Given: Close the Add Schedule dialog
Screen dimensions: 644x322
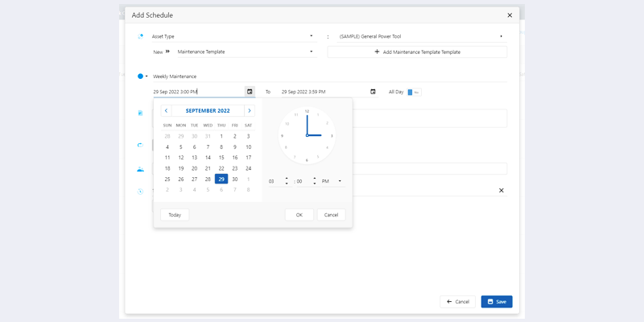Looking at the screenshot, I should [x=510, y=15].
